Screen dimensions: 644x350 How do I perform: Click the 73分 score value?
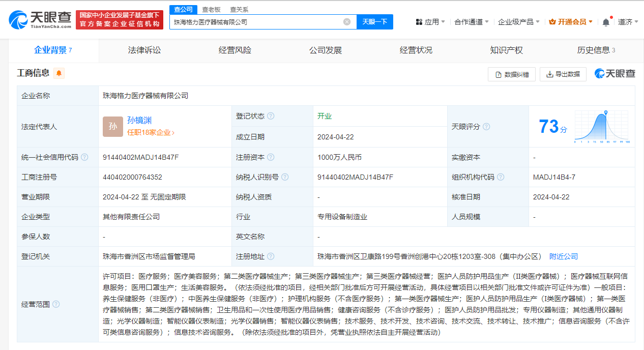[553, 127]
